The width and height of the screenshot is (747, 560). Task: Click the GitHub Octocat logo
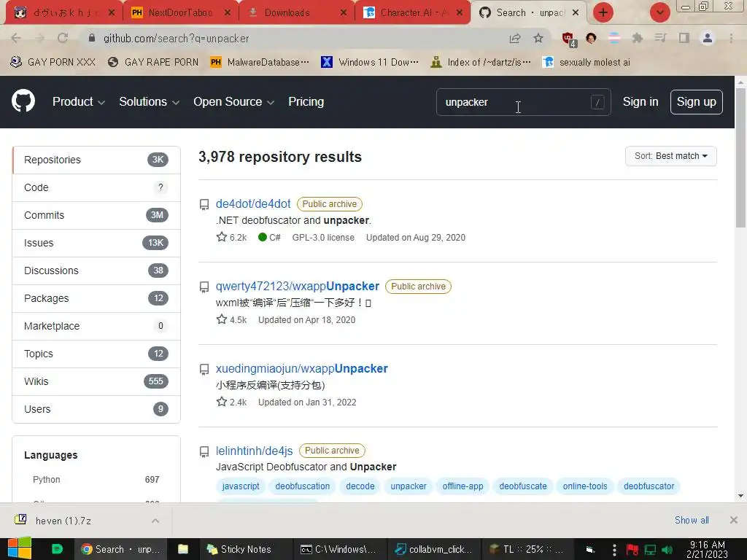(23, 101)
